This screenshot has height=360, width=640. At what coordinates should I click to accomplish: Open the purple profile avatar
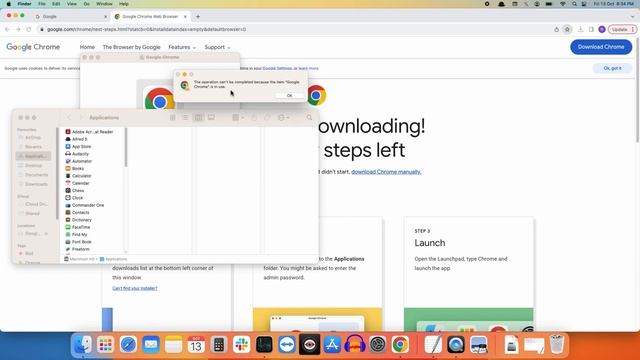click(x=602, y=29)
